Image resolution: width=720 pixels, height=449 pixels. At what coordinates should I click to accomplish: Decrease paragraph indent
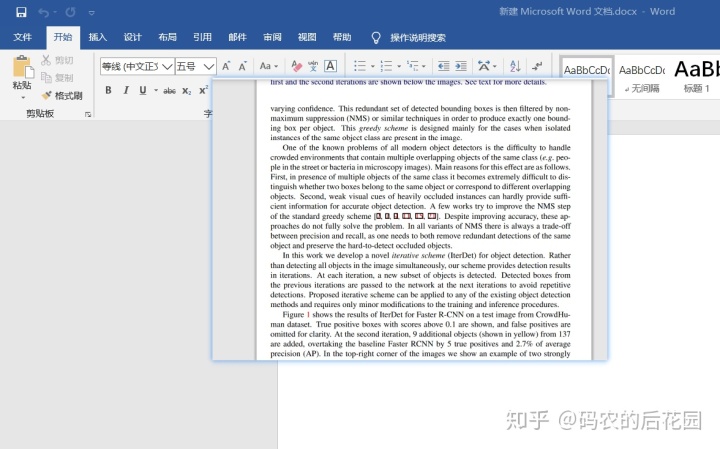(444, 66)
